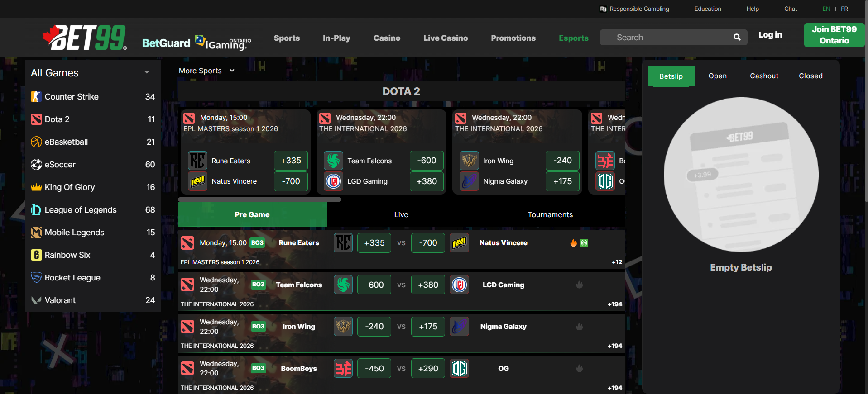Switch to the Pre Game tab
The width and height of the screenshot is (868, 394).
[x=252, y=214]
